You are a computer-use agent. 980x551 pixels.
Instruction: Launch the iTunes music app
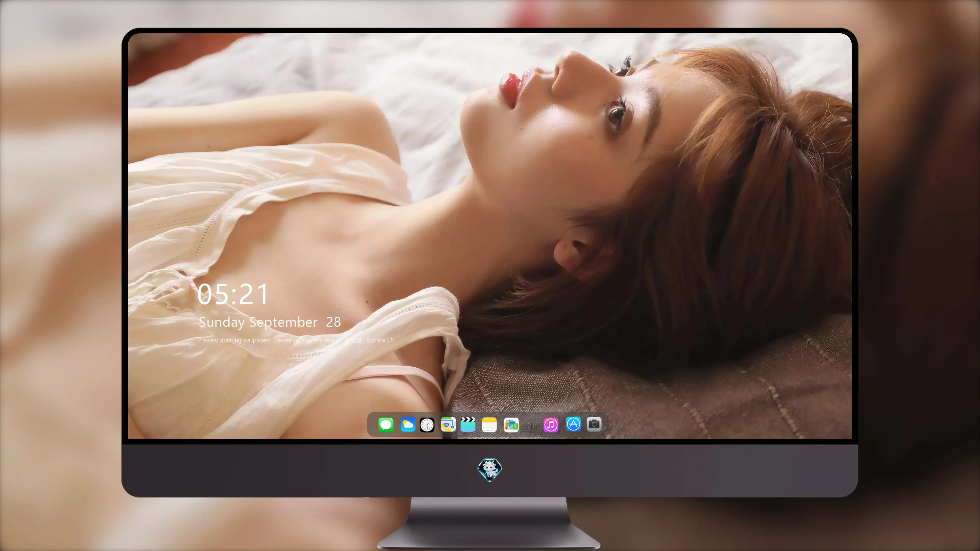point(551,424)
